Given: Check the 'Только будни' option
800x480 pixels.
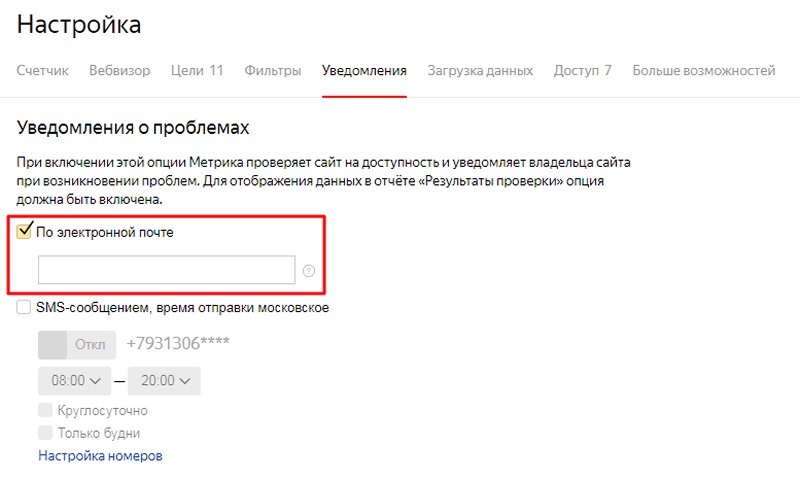Looking at the screenshot, I should coord(45,433).
